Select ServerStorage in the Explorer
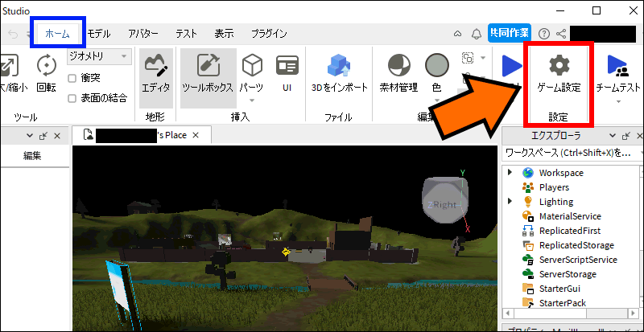 tap(568, 274)
